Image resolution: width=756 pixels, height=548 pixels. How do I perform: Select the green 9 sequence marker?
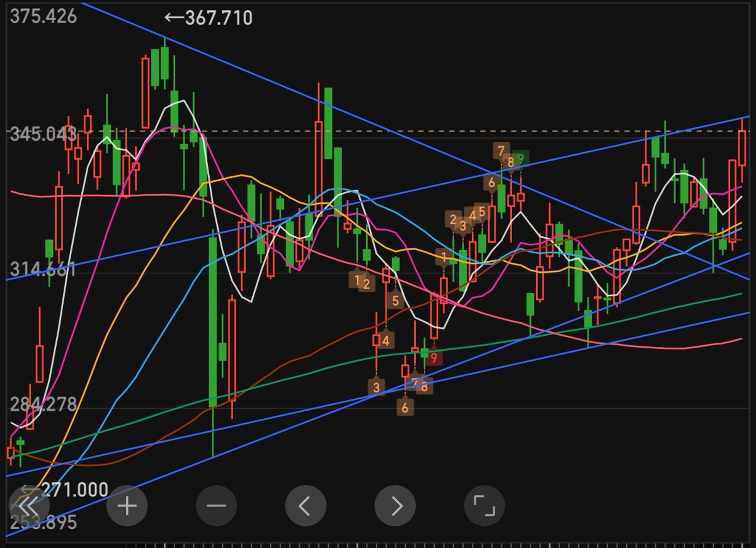click(520, 159)
